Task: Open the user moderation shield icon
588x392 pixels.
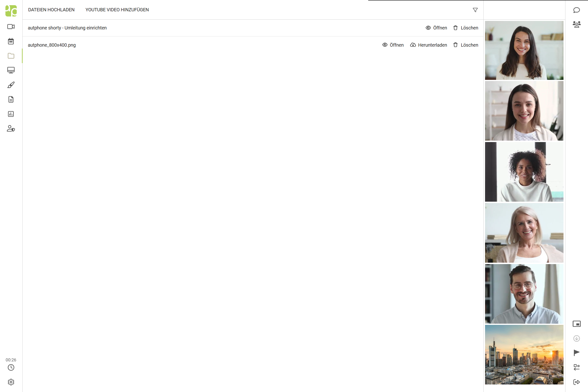Action: point(11,128)
